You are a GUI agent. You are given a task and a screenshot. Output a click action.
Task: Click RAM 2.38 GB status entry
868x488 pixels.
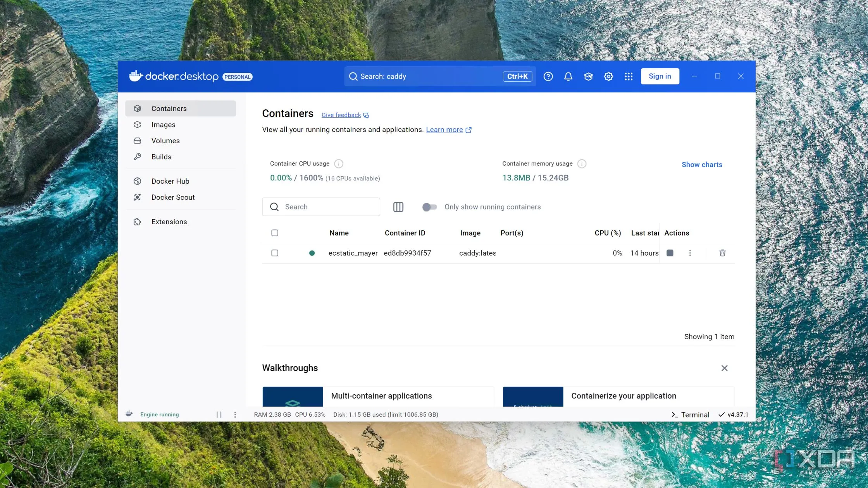272,414
